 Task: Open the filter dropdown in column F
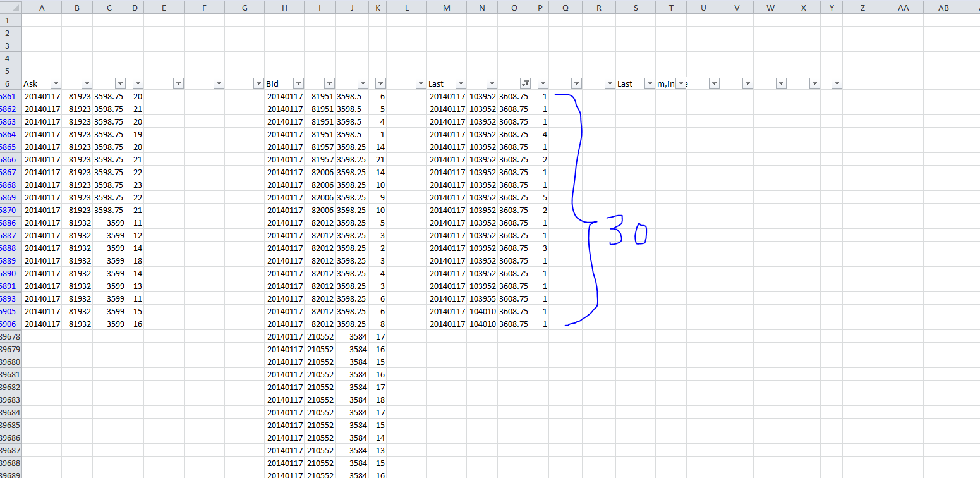click(219, 83)
